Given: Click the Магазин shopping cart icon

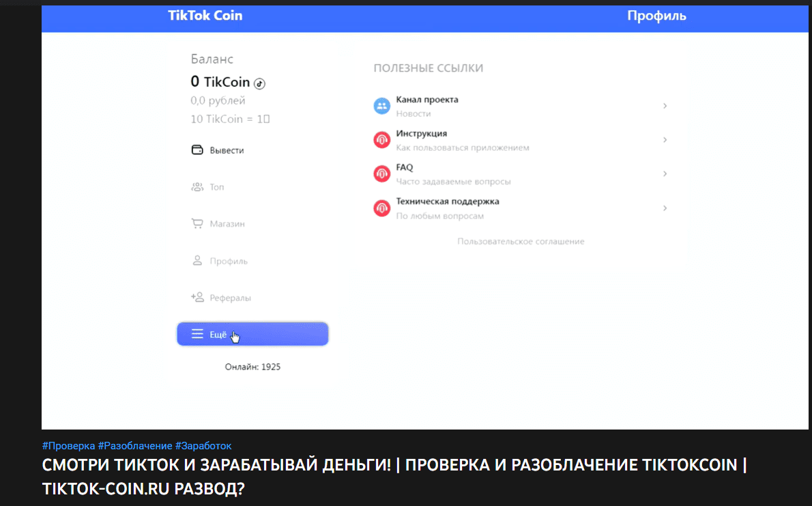Looking at the screenshot, I should [x=197, y=223].
